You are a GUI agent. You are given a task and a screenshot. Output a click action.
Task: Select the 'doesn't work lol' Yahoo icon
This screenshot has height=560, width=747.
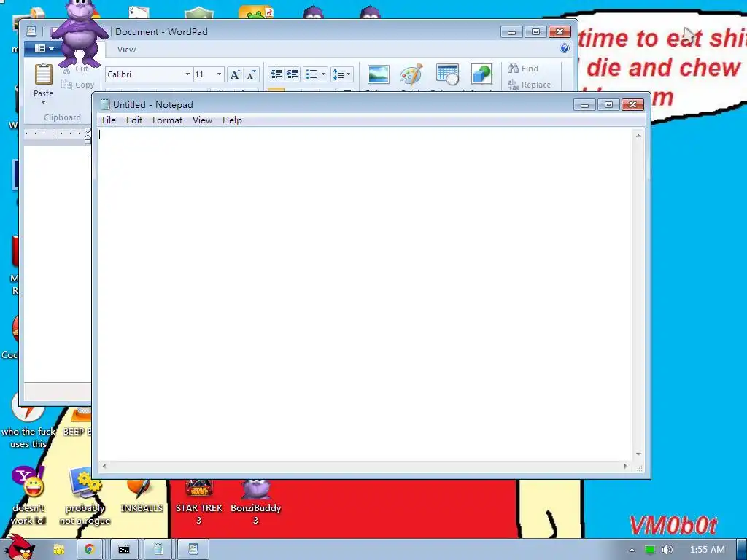tap(28, 496)
